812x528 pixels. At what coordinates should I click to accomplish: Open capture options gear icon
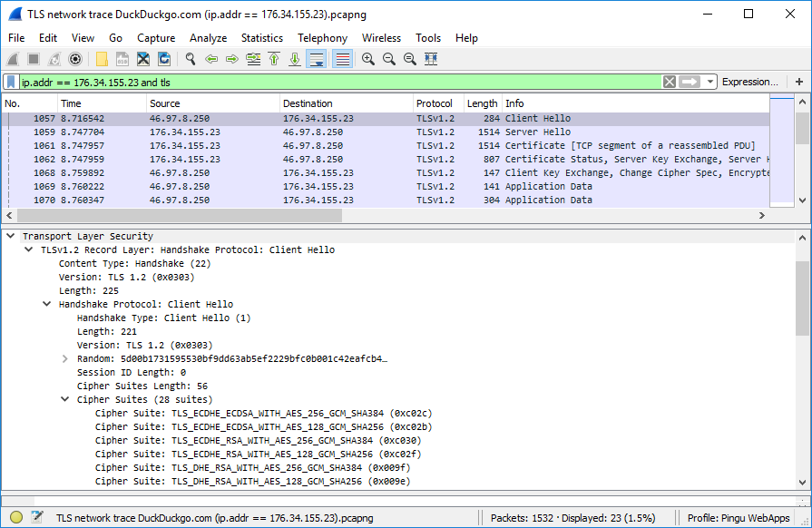pos(75,59)
